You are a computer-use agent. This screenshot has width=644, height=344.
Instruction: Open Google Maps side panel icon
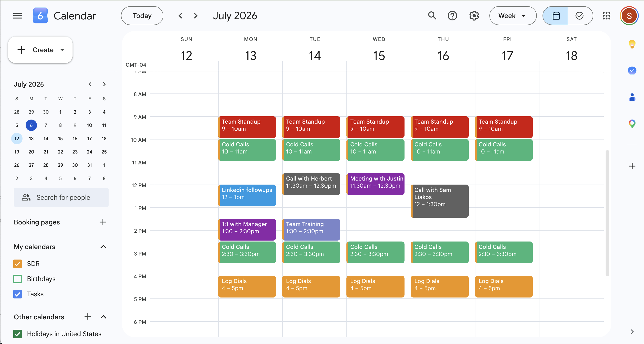pyautogui.click(x=632, y=124)
